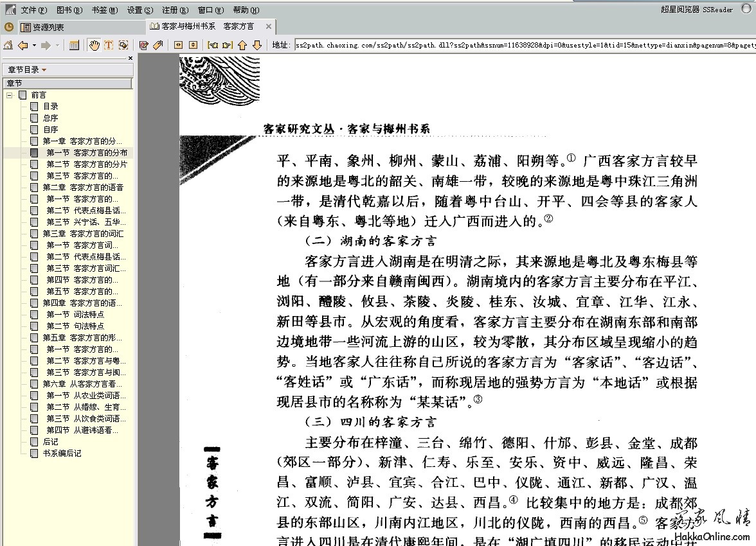Go to previous page with up arrow
This screenshot has height=546, width=756.
coord(242,45)
